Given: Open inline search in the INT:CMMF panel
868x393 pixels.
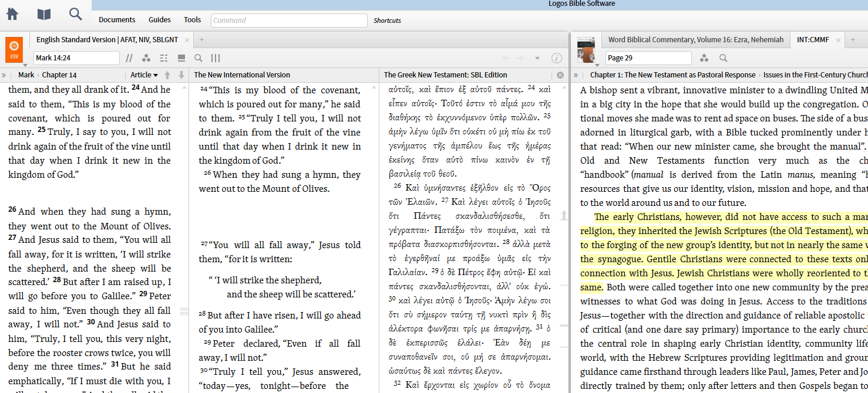Looking at the screenshot, I should click(724, 58).
